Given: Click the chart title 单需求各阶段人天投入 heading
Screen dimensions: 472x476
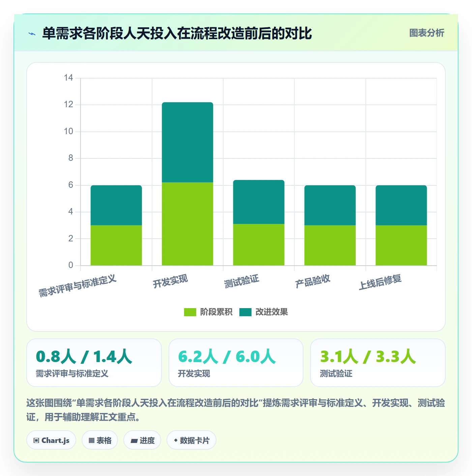Looking at the screenshot, I should [x=177, y=33].
